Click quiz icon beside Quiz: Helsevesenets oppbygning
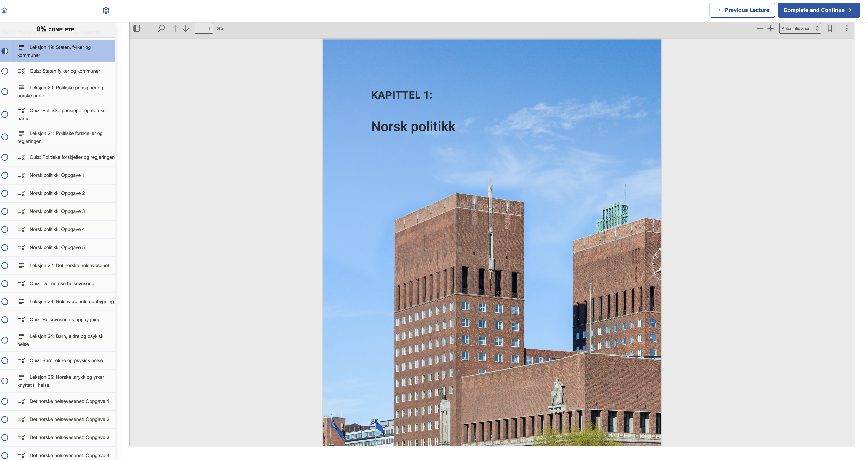Image resolution: width=868 pixels, height=460 pixels. coord(21,320)
